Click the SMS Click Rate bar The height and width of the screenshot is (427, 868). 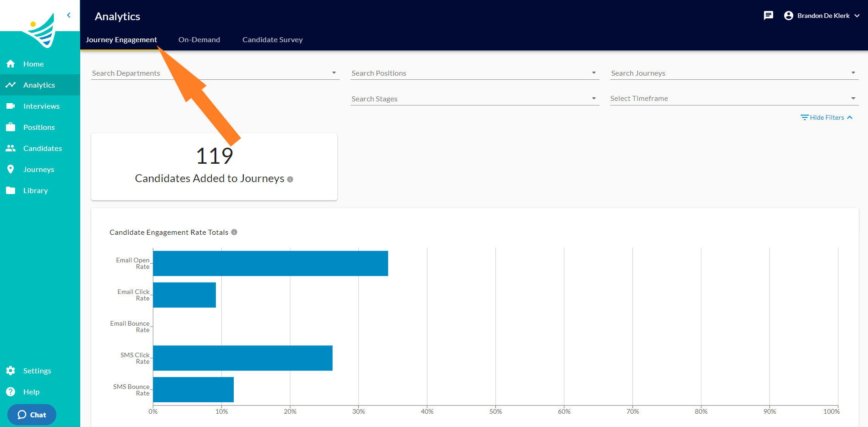(243, 358)
